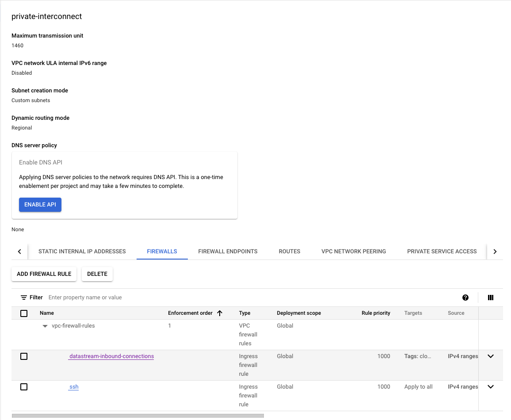
Task: Open the ssh firewall rule link
Action: (74, 387)
